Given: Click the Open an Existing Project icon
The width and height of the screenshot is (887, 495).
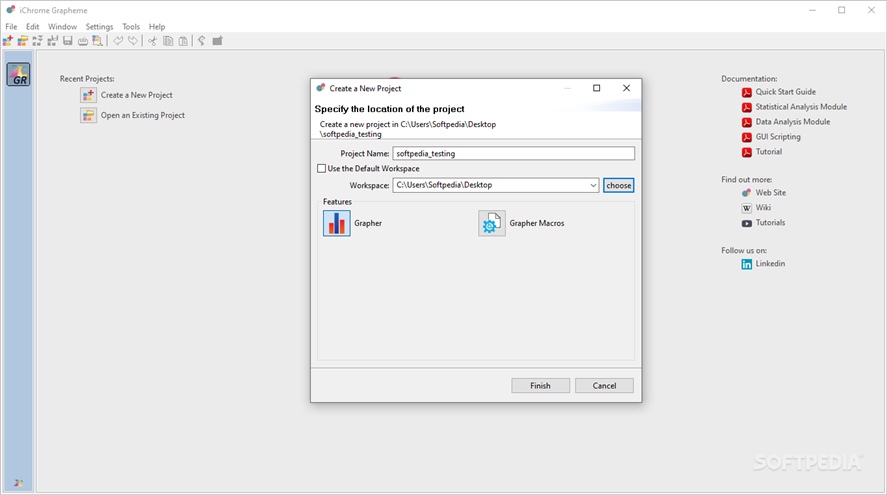Looking at the screenshot, I should coord(88,115).
